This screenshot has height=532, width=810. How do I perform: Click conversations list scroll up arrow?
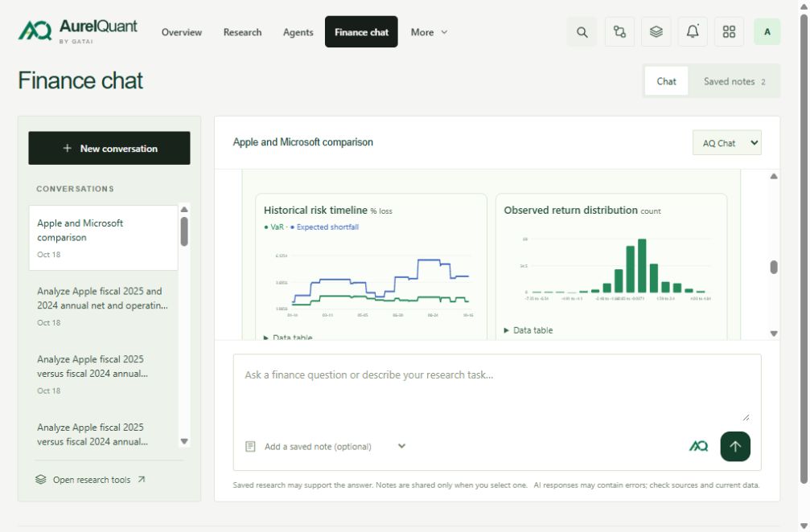tap(184, 210)
